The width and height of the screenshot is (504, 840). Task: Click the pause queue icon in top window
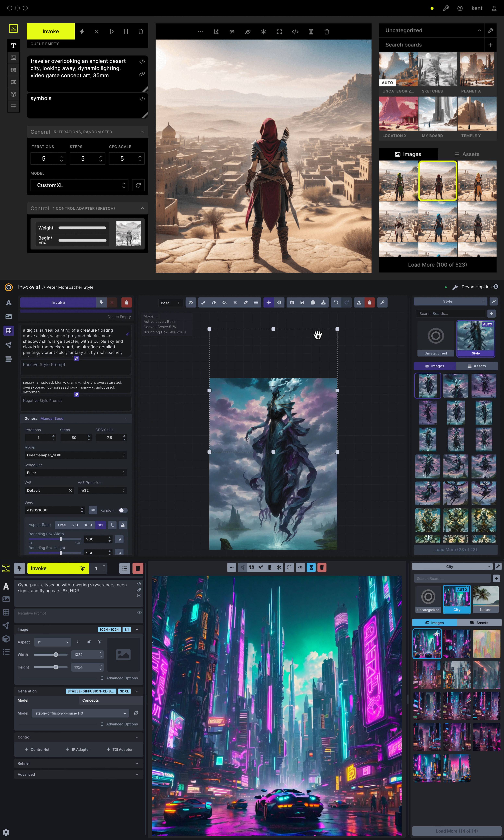126,32
